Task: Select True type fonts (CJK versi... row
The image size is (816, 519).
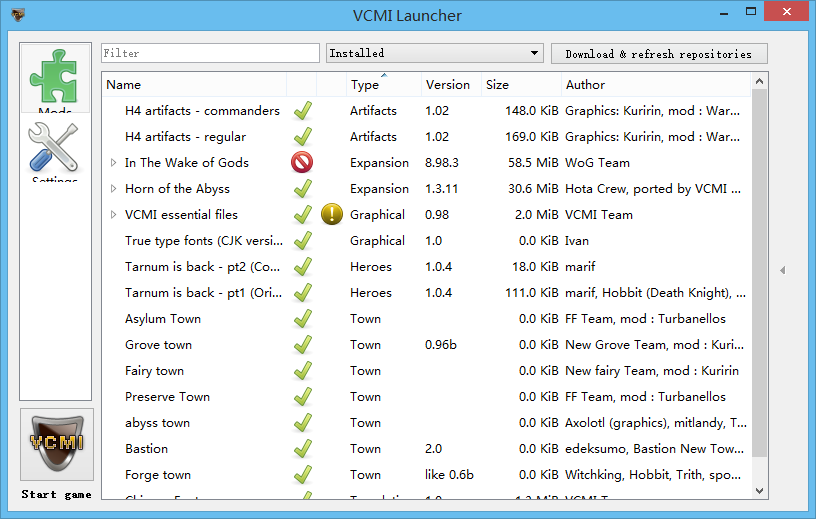Action: pos(426,240)
